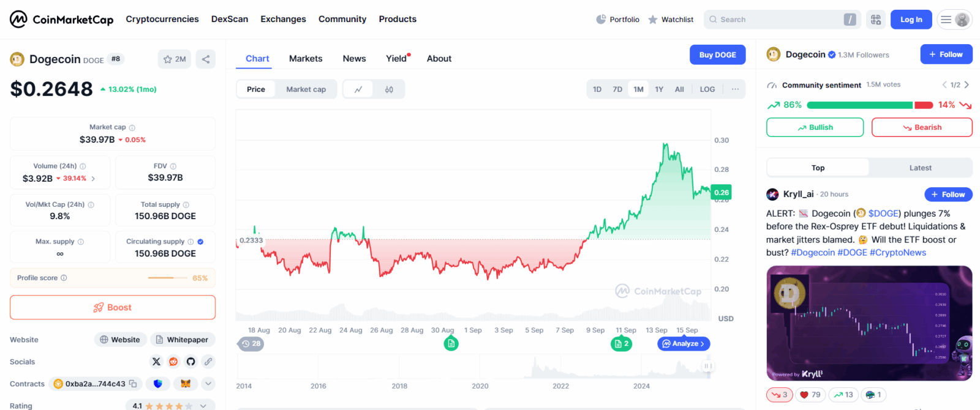
Task: Switch to candlestick chart icon
Action: click(389, 89)
